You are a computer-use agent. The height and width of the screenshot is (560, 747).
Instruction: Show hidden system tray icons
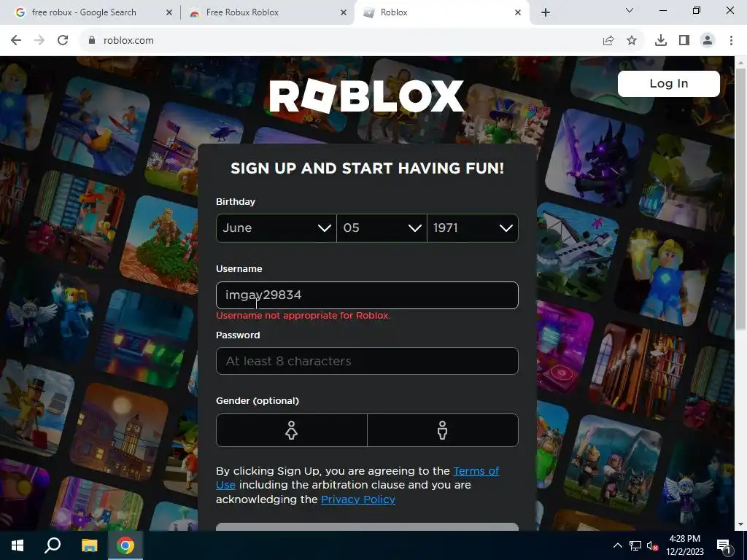617,545
